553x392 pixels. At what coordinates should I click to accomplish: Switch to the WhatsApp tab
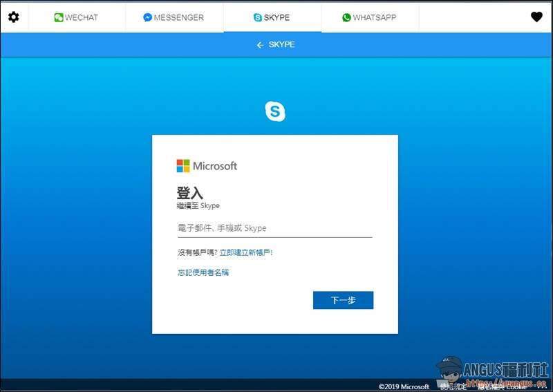(370, 17)
